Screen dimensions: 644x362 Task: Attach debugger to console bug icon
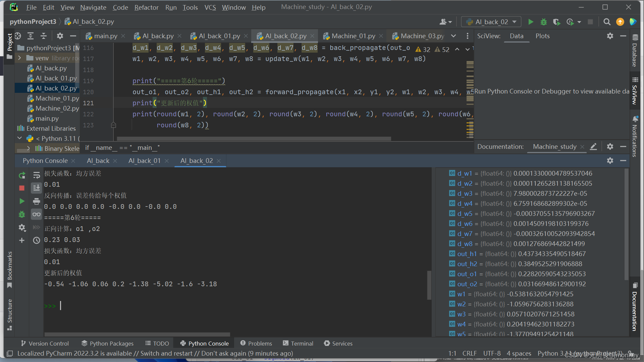pos(22,214)
